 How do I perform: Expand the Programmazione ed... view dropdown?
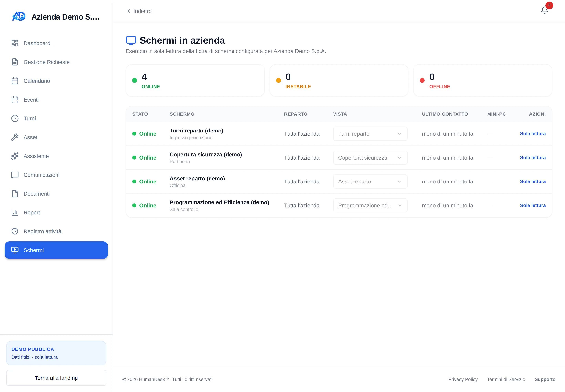(x=370, y=205)
